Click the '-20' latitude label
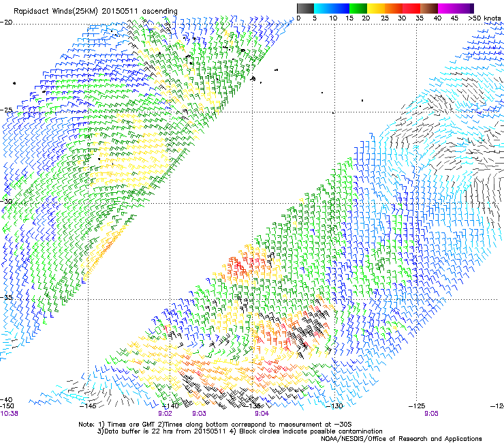504x443 pixels. pos(6,22)
